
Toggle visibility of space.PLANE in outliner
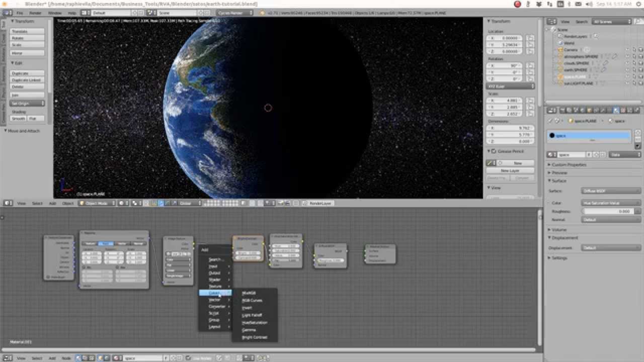pos(627,76)
